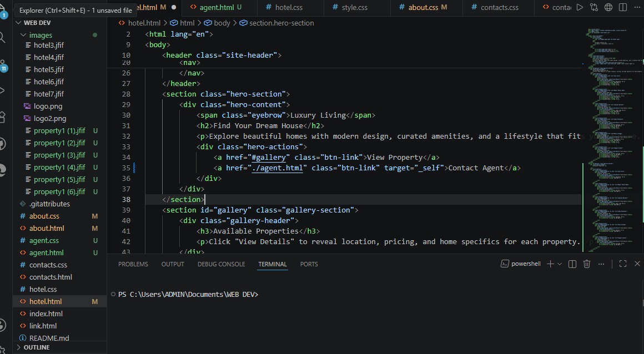644x354 pixels.
Task: Follow the #gallery href on line 34
Action: [269, 157]
